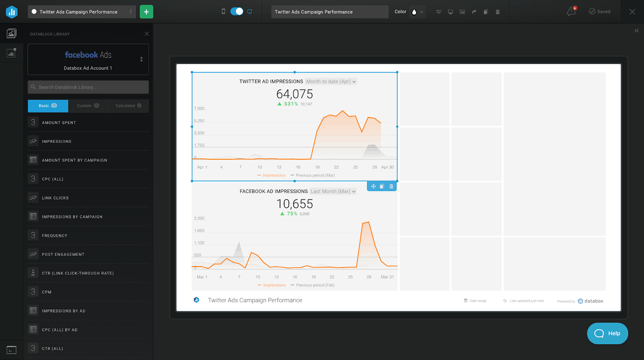Click the Search Datablock Library field
644x360 pixels.
coord(88,87)
